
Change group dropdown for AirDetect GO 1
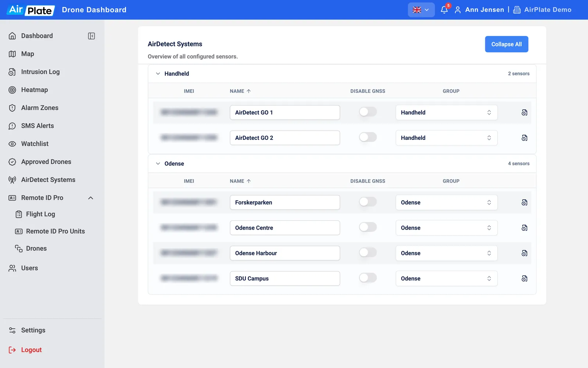[x=447, y=113]
